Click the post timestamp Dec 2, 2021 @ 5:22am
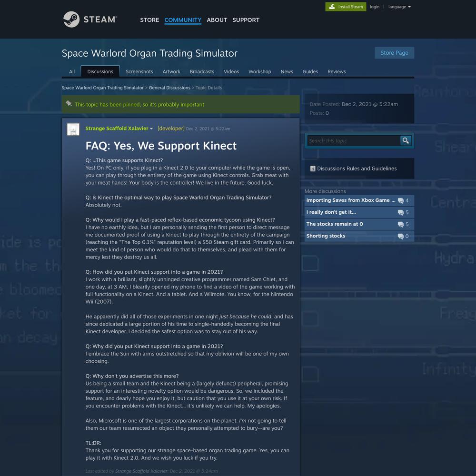Viewport: 476px width, 476px height. click(x=208, y=129)
